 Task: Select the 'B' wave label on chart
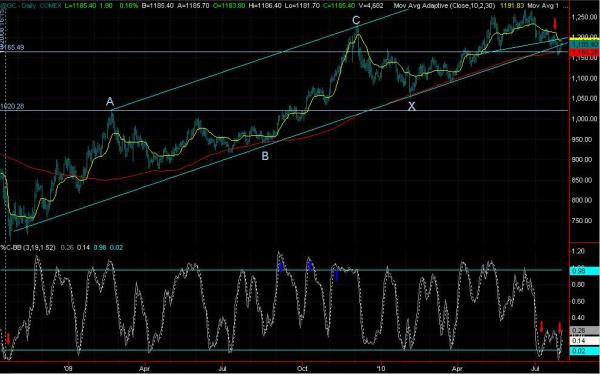coord(265,156)
